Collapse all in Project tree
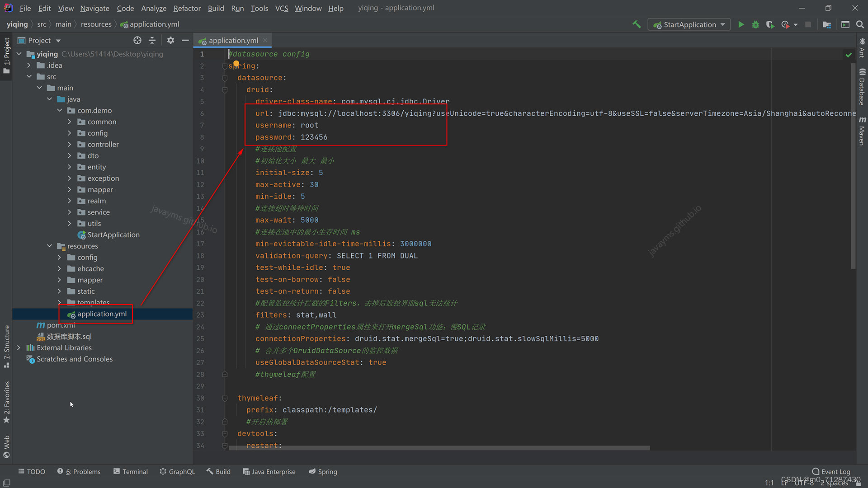868x488 pixels. tap(152, 40)
